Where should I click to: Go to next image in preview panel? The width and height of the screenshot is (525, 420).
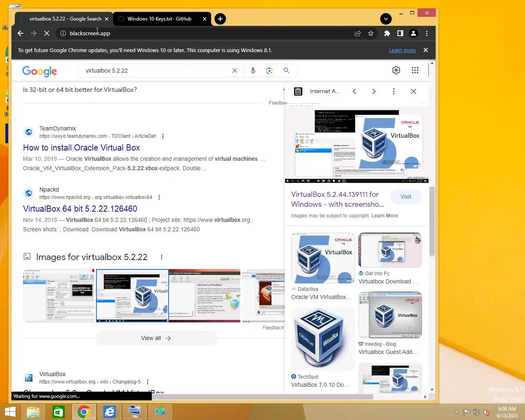tap(374, 91)
